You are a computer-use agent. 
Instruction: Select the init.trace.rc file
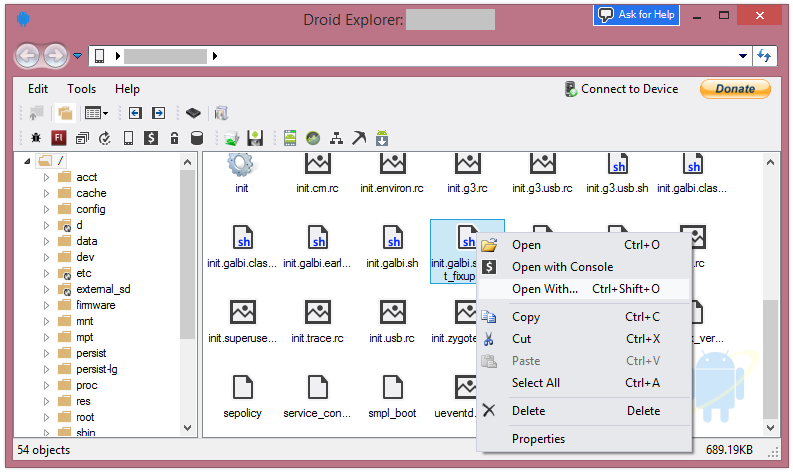(x=317, y=322)
